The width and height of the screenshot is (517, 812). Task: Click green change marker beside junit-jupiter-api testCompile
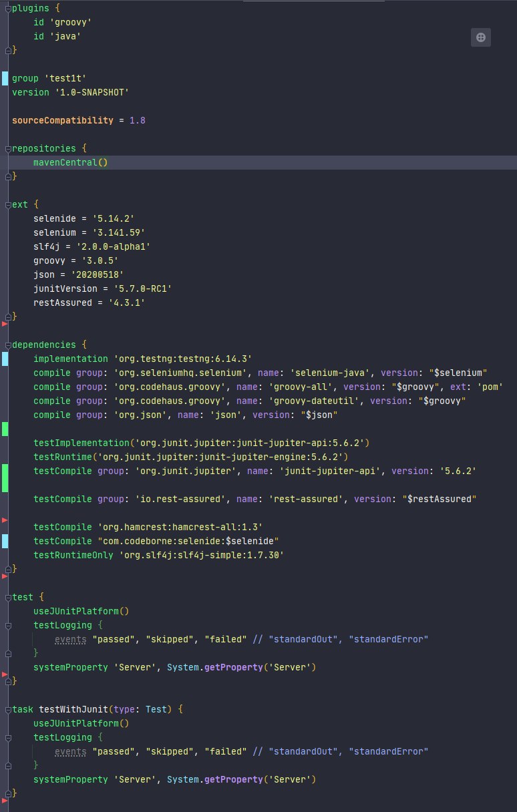[x=5, y=478]
